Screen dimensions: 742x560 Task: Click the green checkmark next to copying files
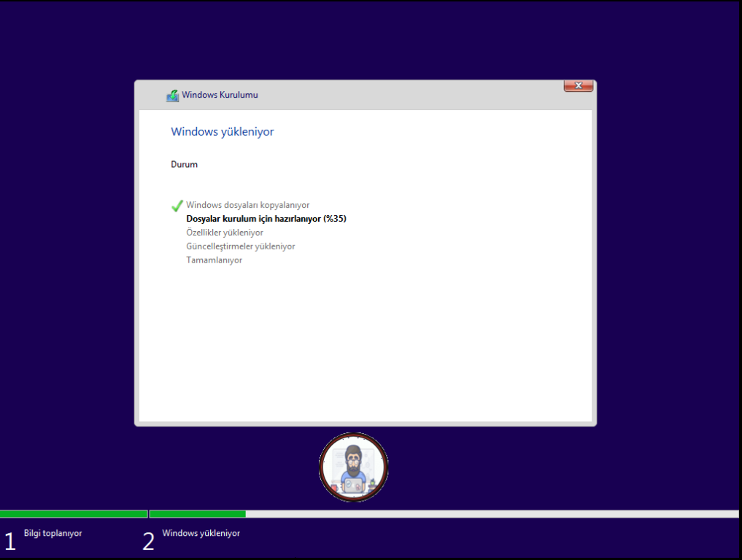pyautogui.click(x=177, y=206)
